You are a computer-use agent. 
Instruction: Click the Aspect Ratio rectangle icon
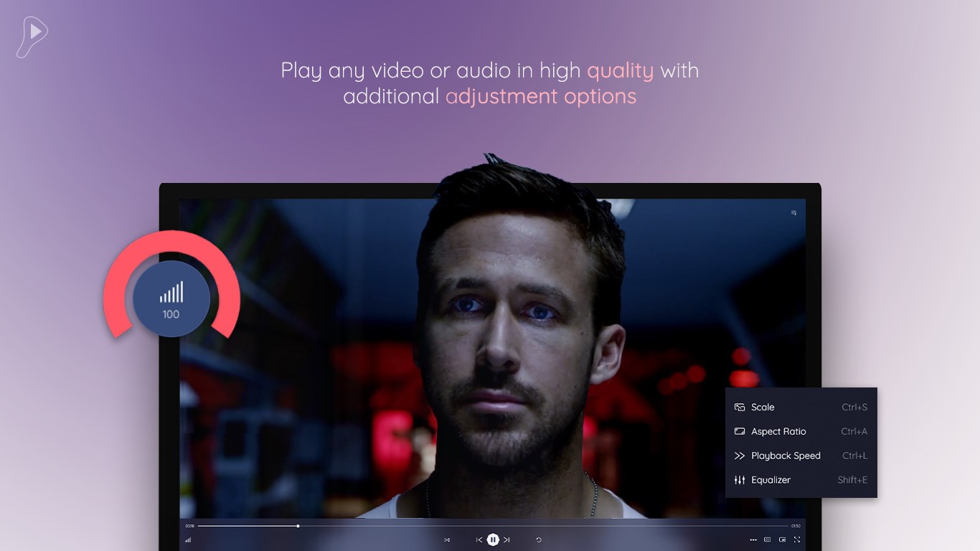(x=740, y=431)
